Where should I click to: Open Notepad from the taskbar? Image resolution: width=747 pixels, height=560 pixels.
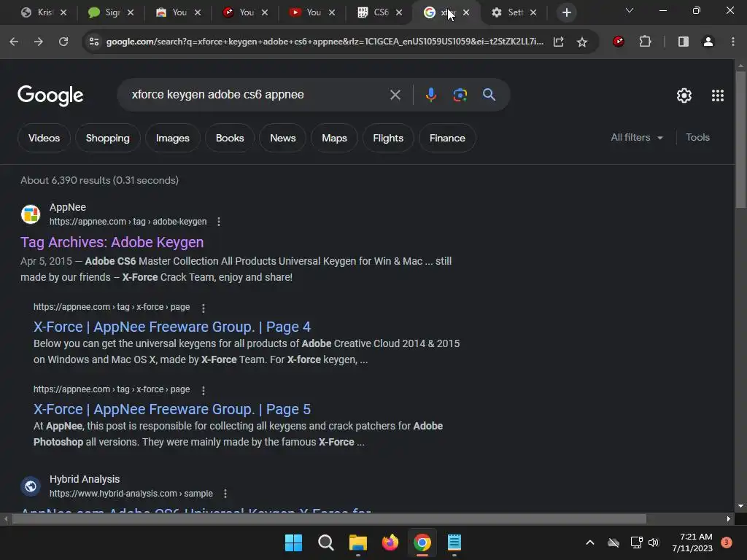454,542
